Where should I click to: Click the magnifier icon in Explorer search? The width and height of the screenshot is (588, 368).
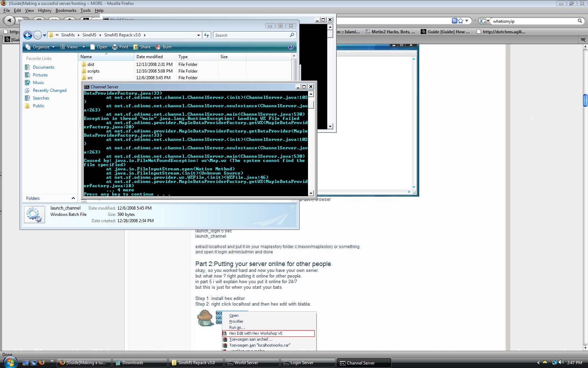(292, 35)
